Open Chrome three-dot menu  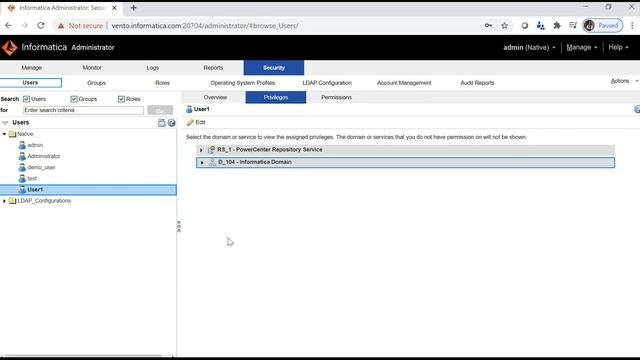coord(632,25)
